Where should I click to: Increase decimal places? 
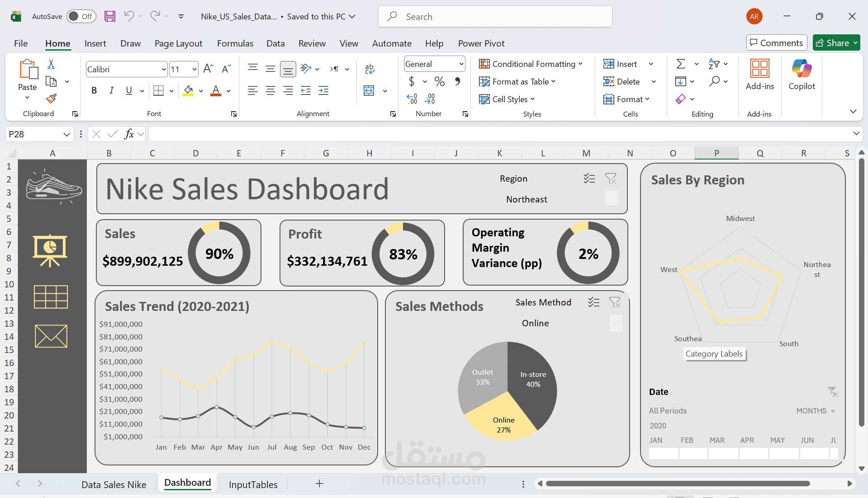coord(412,99)
